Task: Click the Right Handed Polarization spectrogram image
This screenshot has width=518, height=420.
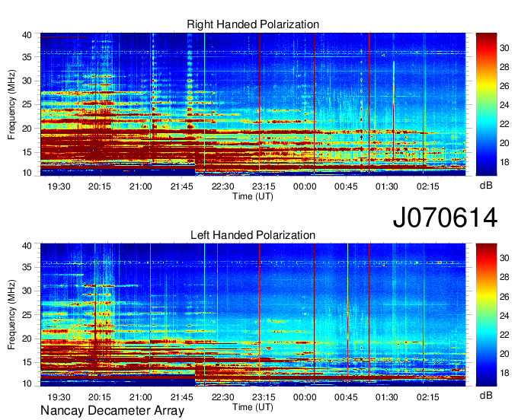Action: pyautogui.click(x=253, y=104)
